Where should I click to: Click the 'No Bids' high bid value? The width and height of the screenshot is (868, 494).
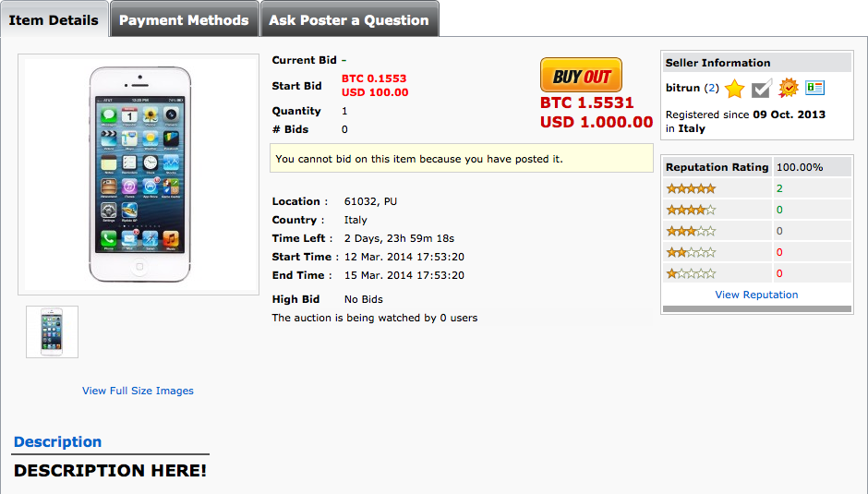pyautogui.click(x=364, y=299)
